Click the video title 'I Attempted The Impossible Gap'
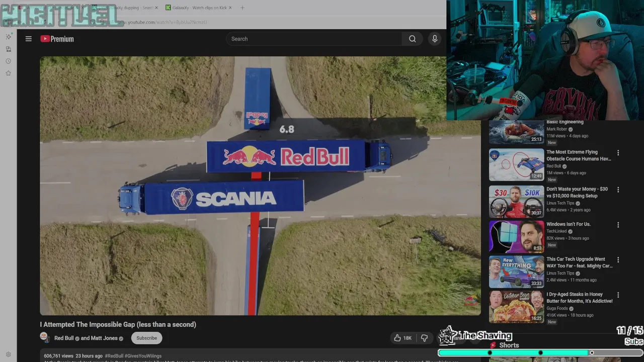 (x=118, y=324)
